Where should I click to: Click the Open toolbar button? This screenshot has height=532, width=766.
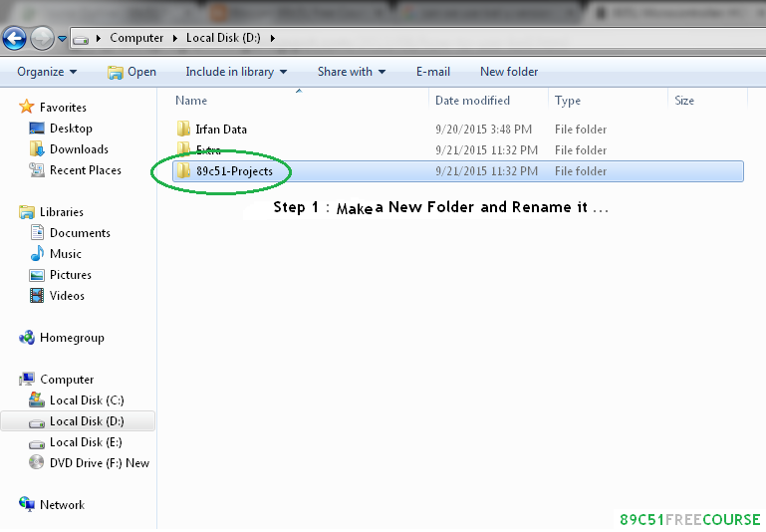coord(131,72)
